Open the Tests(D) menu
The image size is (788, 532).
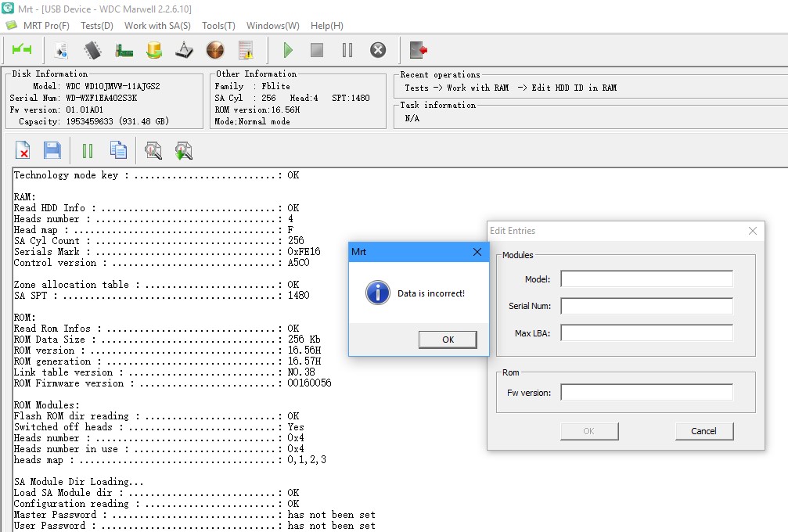click(x=97, y=26)
